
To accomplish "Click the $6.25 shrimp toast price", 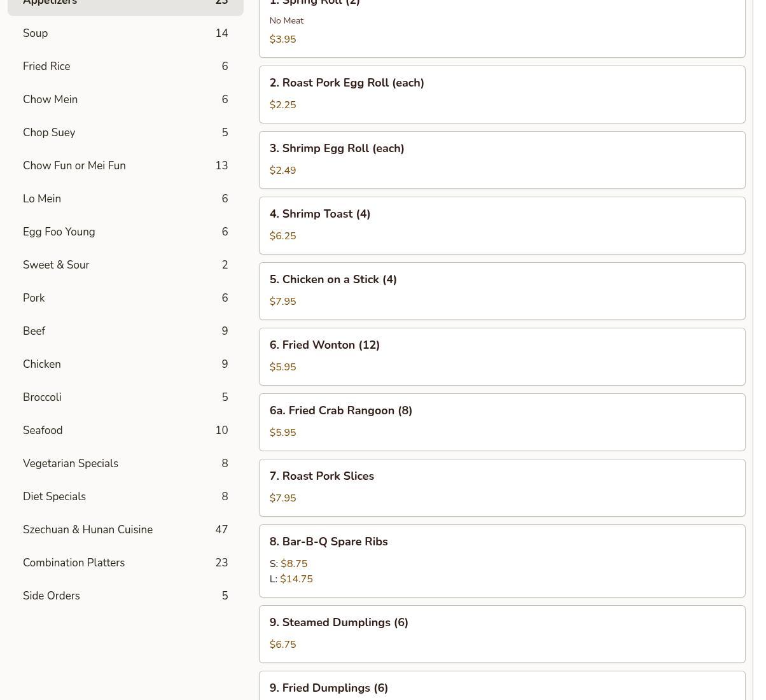I will pos(282,236).
